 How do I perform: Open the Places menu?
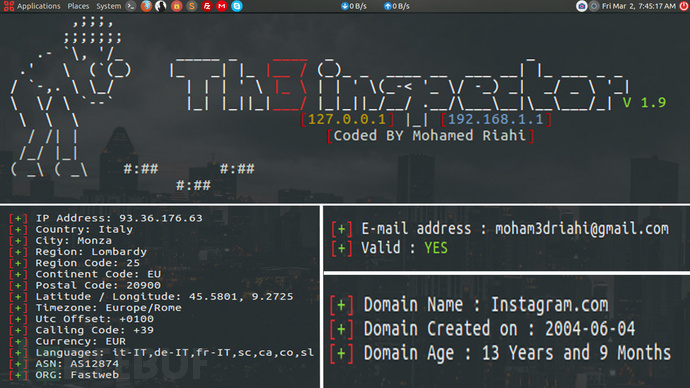tap(78, 6)
